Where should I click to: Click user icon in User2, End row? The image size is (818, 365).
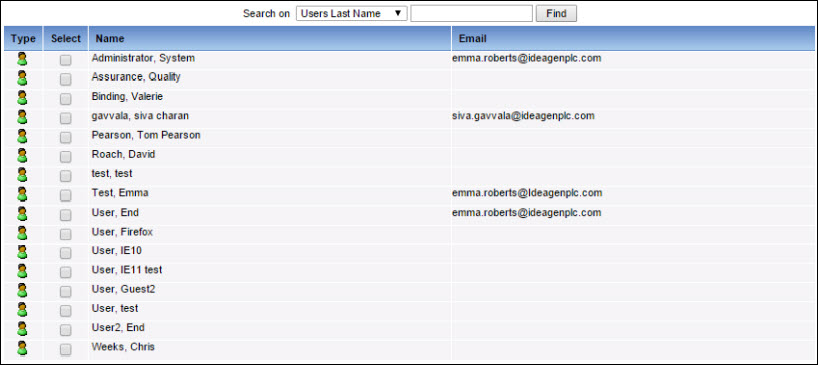(x=22, y=329)
